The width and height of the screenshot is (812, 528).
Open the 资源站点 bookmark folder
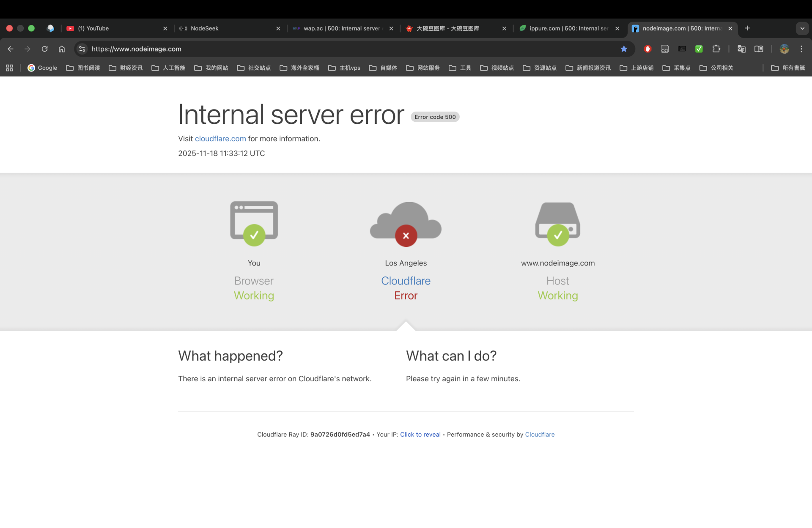(x=540, y=68)
